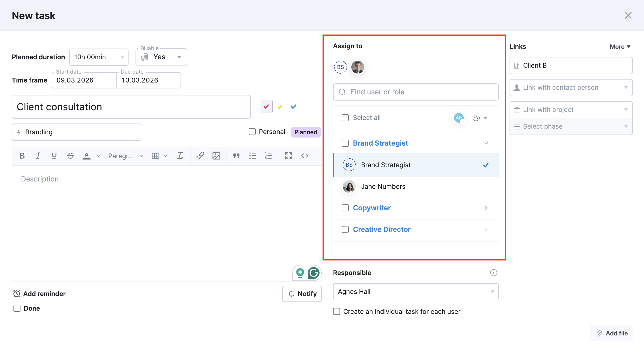644x357 pixels.
Task: Click into the Description text area
Action: click(x=167, y=223)
